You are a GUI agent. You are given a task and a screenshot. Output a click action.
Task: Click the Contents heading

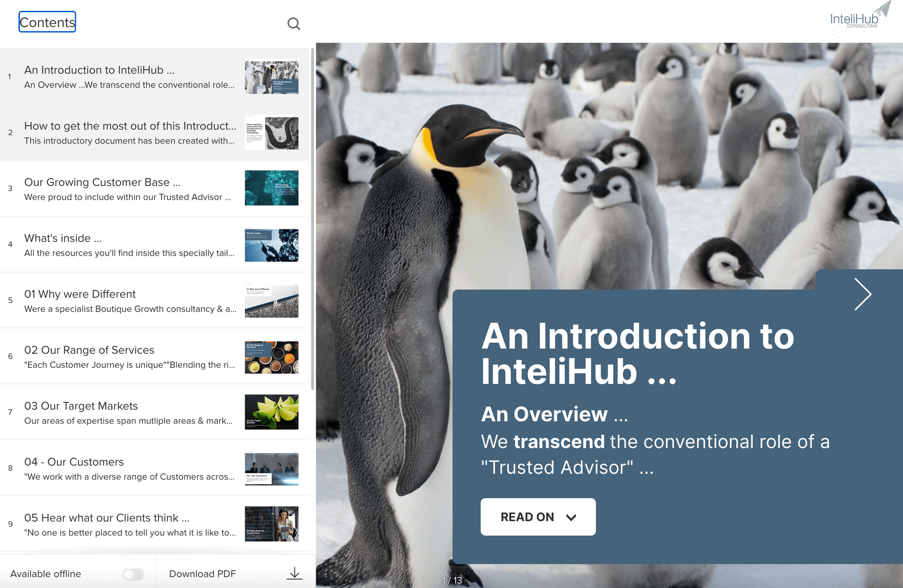coord(47,22)
